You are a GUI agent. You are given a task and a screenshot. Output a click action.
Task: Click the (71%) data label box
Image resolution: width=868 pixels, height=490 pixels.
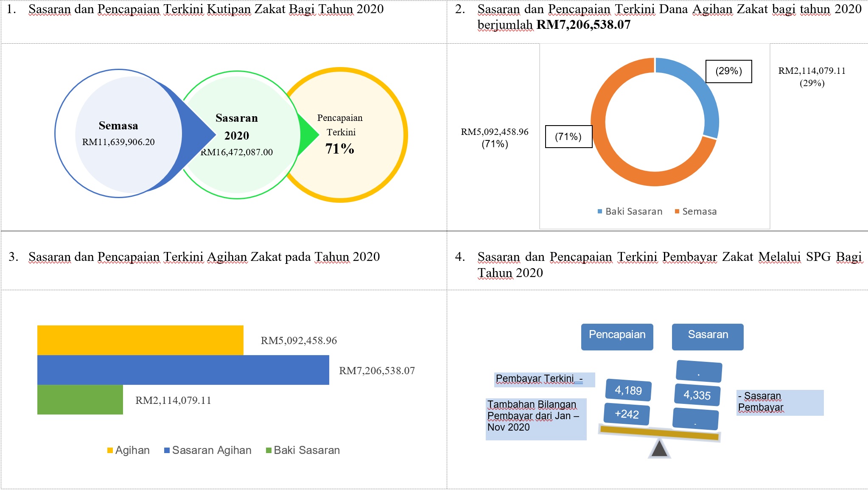pos(568,137)
